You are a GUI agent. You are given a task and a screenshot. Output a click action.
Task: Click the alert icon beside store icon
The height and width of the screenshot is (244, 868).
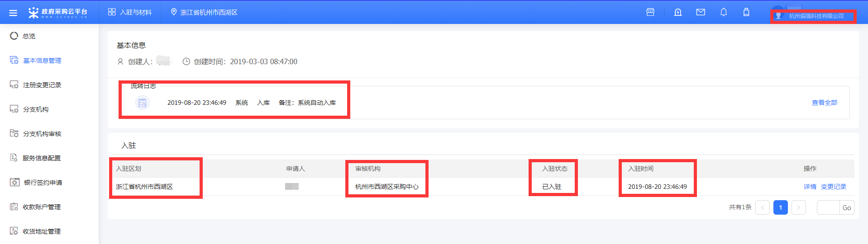(x=677, y=12)
